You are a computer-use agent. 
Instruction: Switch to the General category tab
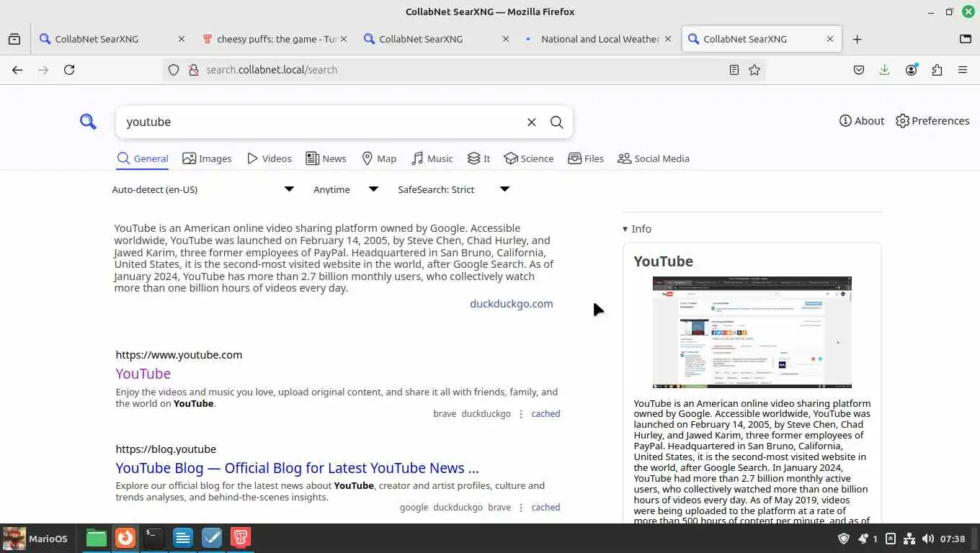coord(143,158)
